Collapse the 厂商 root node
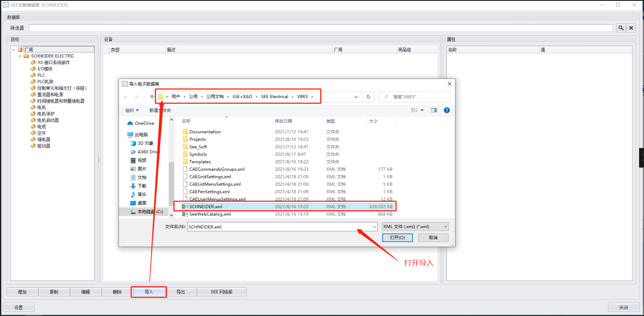Viewport: 644px width, 316px height. pyautogui.click(x=14, y=50)
